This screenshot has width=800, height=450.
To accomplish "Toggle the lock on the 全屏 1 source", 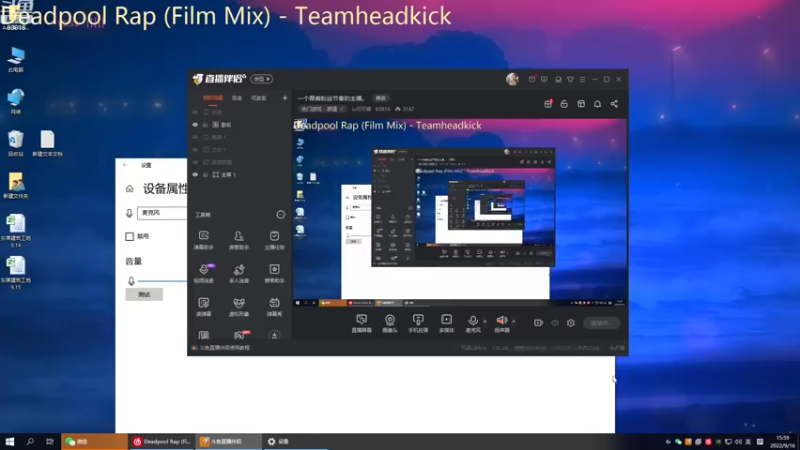I will [x=206, y=174].
